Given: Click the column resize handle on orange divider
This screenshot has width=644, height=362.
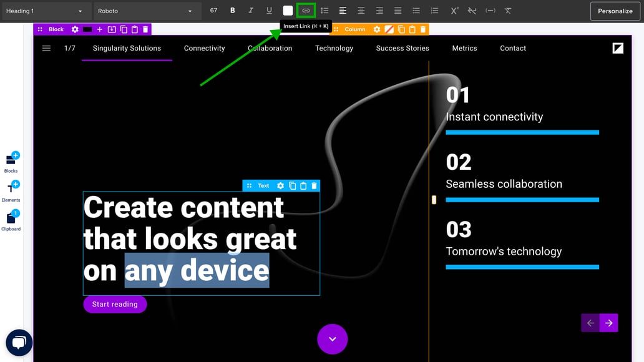Looking at the screenshot, I should pyautogui.click(x=434, y=200).
